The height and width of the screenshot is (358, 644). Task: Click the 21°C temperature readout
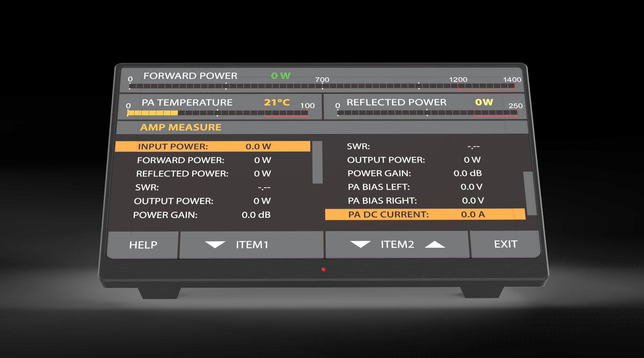tap(277, 102)
